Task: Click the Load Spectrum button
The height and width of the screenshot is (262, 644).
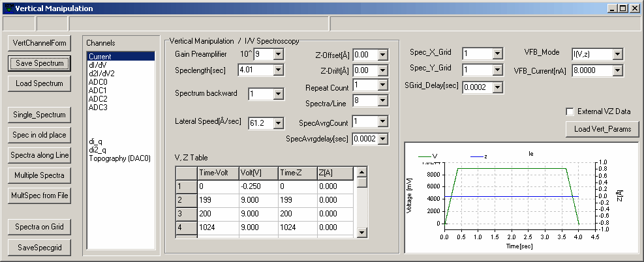Action: (39, 83)
